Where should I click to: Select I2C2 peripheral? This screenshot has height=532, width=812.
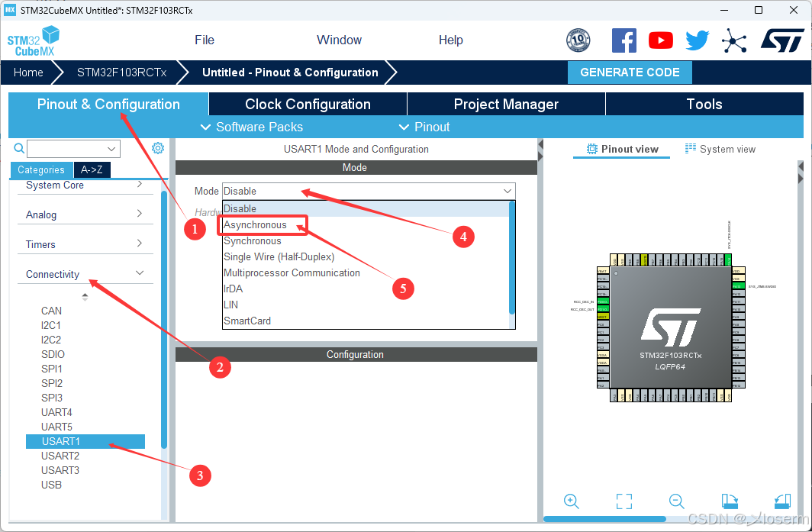[x=50, y=340]
